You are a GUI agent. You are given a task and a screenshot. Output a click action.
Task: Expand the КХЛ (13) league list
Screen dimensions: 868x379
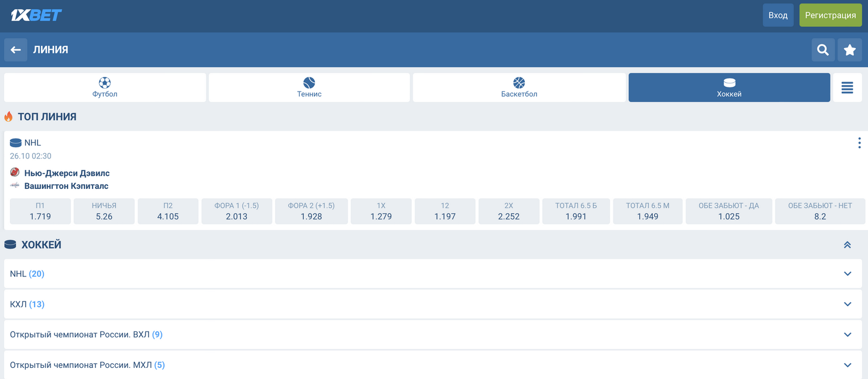click(x=434, y=304)
